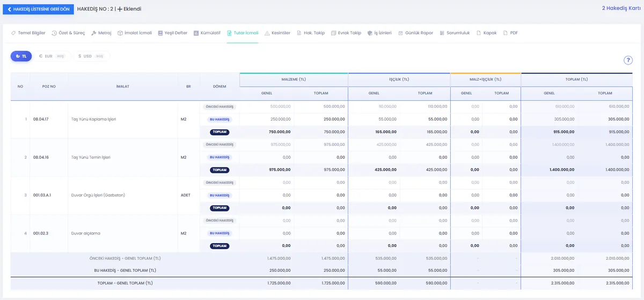The width and height of the screenshot is (644, 300).
Task: Click the İMALAT column header
Action: pos(123,86)
